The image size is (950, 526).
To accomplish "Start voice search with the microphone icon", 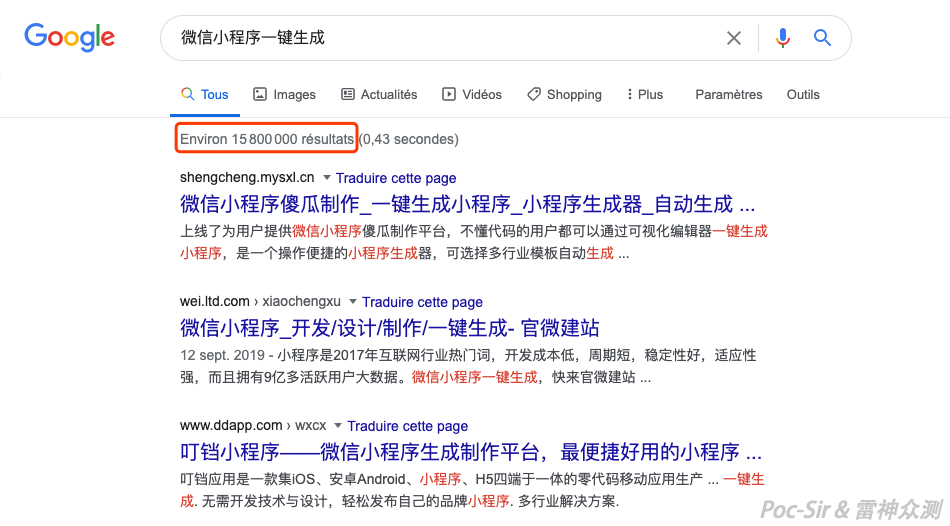I will tap(782, 38).
